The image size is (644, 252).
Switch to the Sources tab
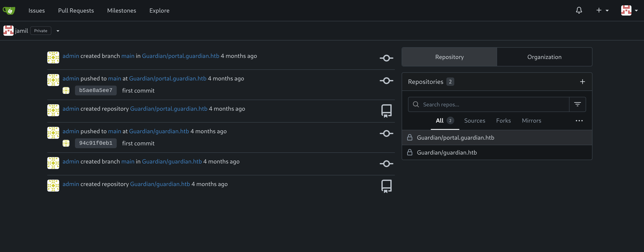474,121
